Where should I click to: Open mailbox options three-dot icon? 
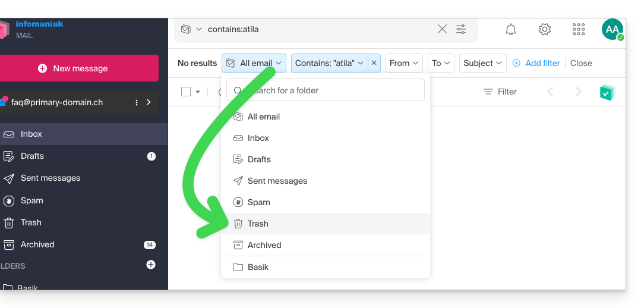[x=137, y=102]
